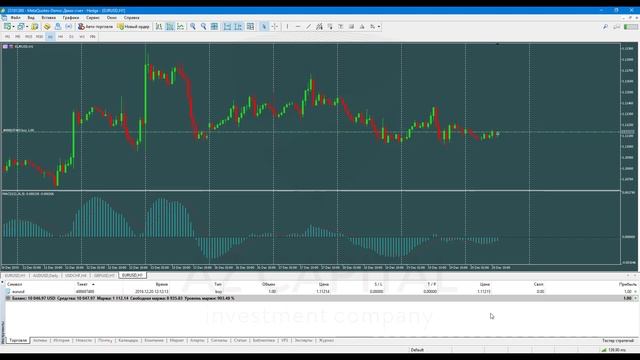
Task: Click the connection speed status bar indicator
Action: (x=614, y=350)
